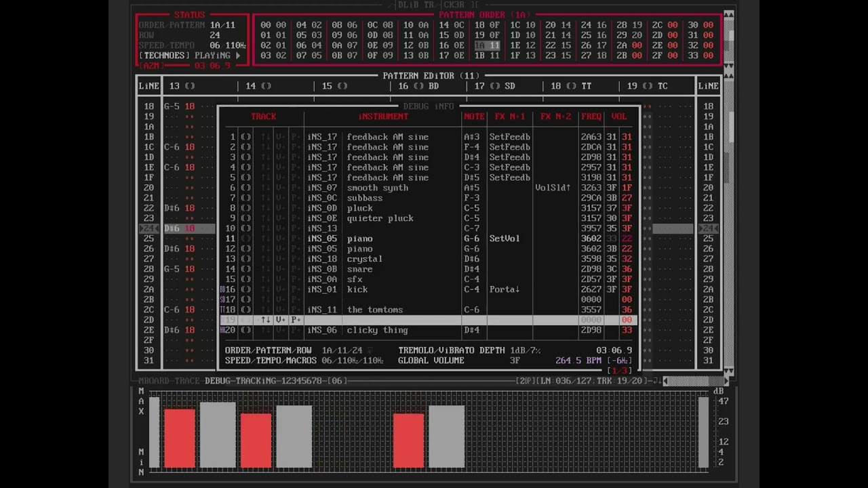Click the on/off symbol in track 17 SD header
The width and height of the screenshot is (868, 488).
[494, 86]
